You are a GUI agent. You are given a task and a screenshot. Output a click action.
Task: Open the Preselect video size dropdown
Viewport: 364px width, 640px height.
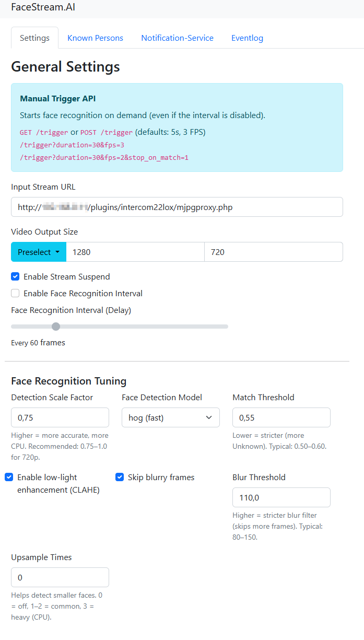pyautogui.click(x=39, y=252)
